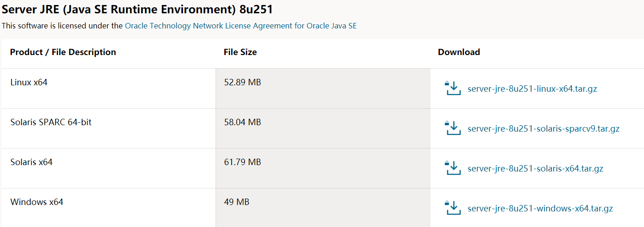Click the Windows x64 description cell
Image resolution: width=644 pixels, height=227 pixels.
coord(37,202)
